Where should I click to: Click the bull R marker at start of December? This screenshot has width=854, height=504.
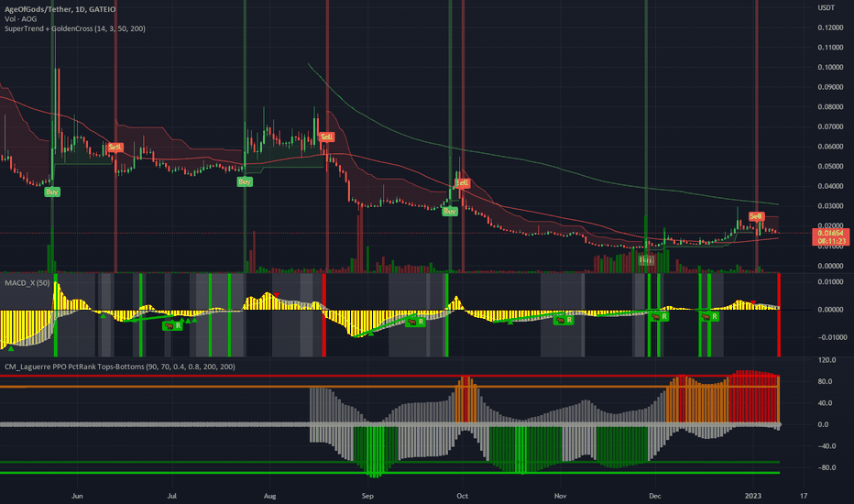coord(659,316)
